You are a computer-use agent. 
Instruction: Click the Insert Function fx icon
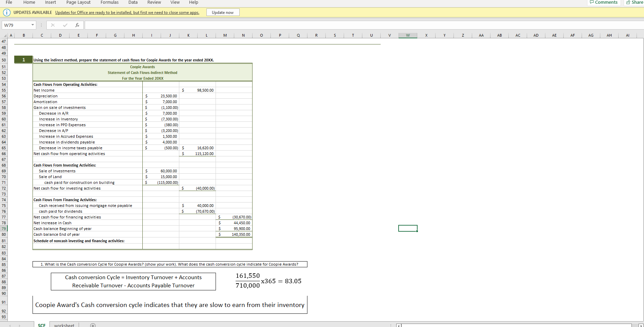pos(77,25)
